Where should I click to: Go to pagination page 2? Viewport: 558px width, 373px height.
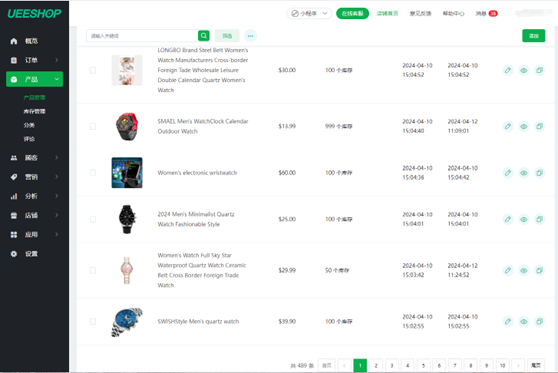pyautogui.click(x=376, y=365)
